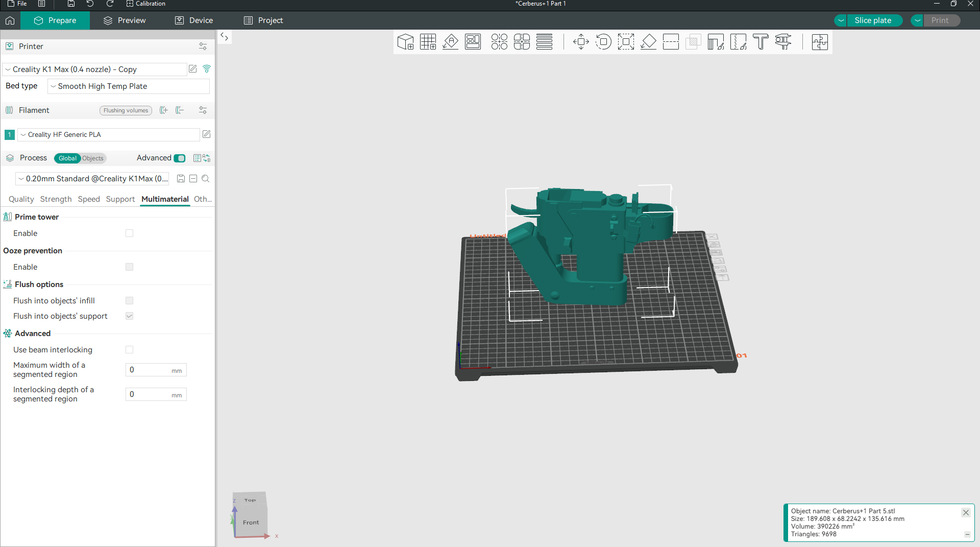Image resolution: width=980 pixels, height=547 pixels.
Task: Enable the Prime tower checkbox
Action: [129, 233]
